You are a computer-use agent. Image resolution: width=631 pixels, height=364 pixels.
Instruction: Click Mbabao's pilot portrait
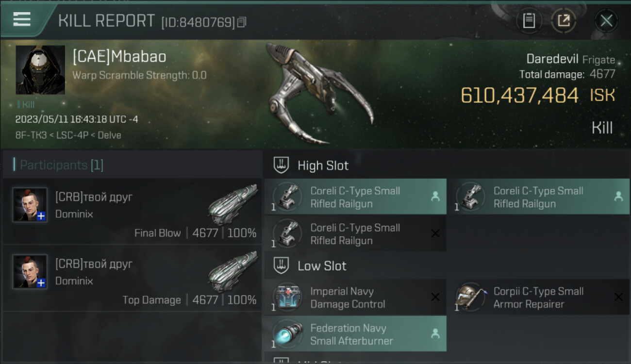(x=40, y=70)
